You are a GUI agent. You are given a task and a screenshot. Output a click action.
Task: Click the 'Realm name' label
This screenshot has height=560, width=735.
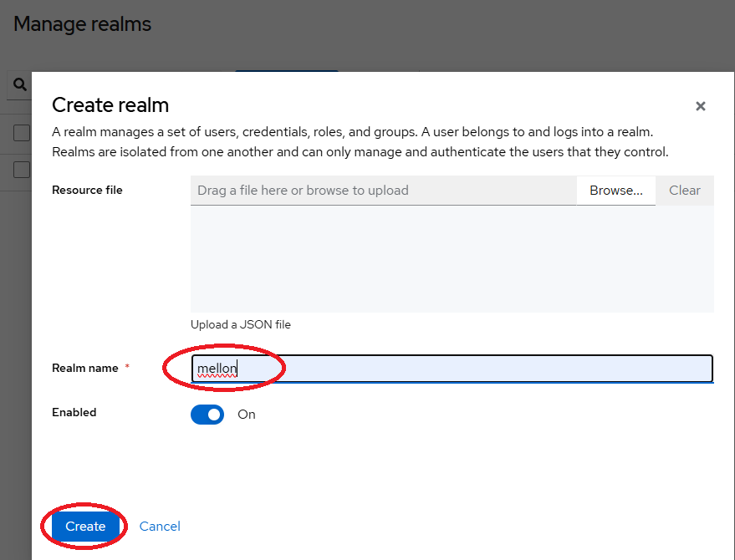point(84,369)
